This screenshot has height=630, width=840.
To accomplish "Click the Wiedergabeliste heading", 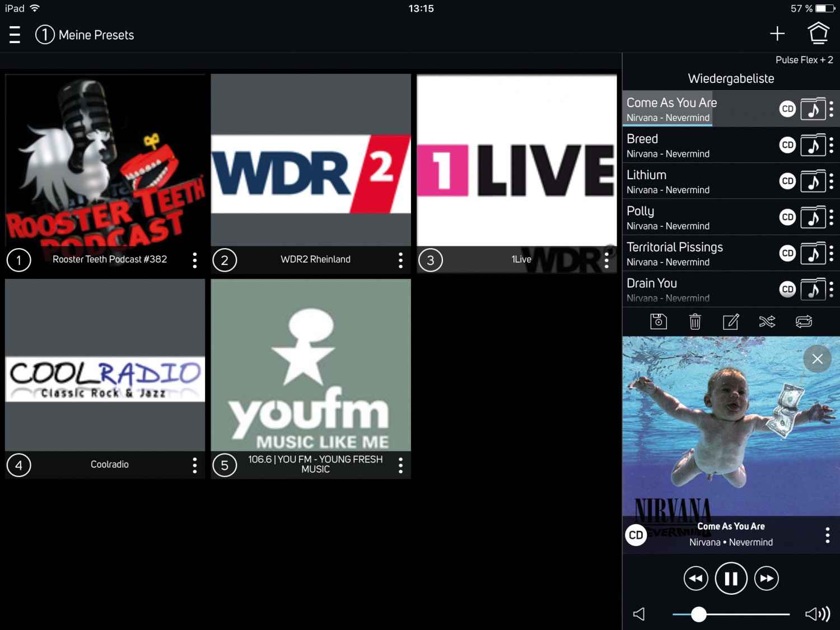I will tap(731, 78).
